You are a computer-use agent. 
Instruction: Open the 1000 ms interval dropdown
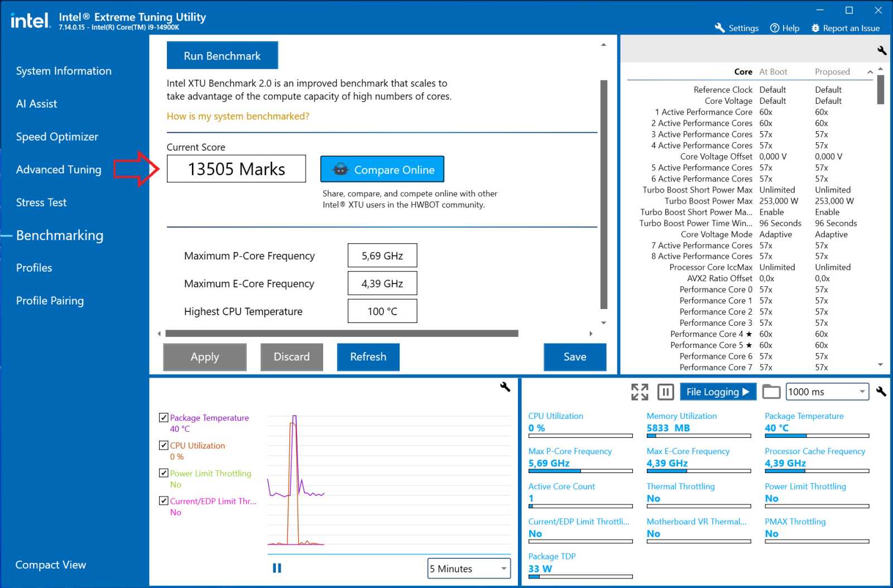(827, 392)
